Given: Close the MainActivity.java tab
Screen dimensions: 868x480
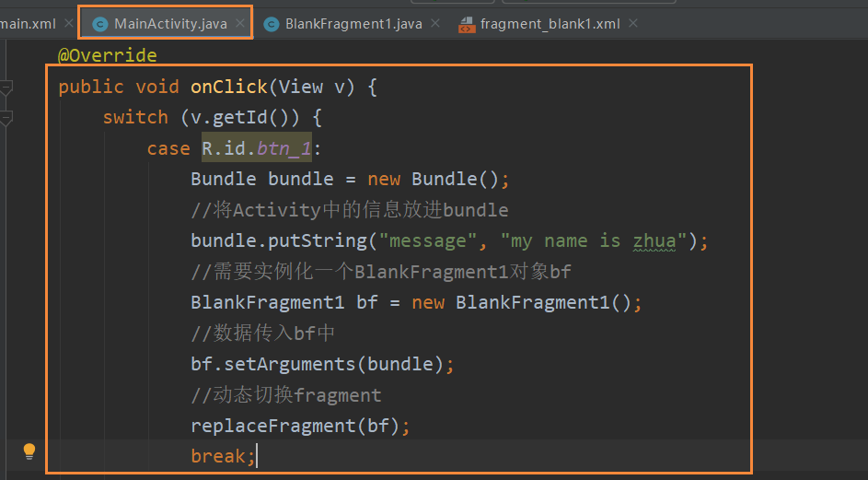Looking at the screenshot, I should [x=240, y=23].
